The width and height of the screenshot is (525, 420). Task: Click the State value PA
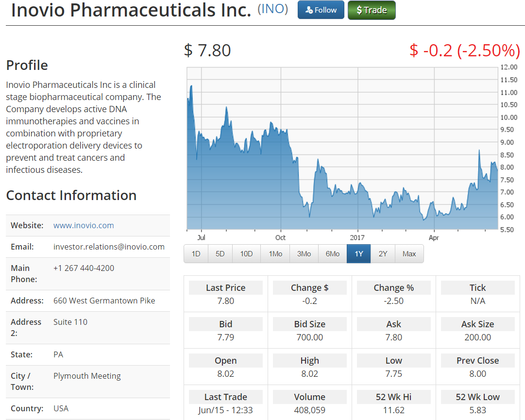[x=58, y=355]
